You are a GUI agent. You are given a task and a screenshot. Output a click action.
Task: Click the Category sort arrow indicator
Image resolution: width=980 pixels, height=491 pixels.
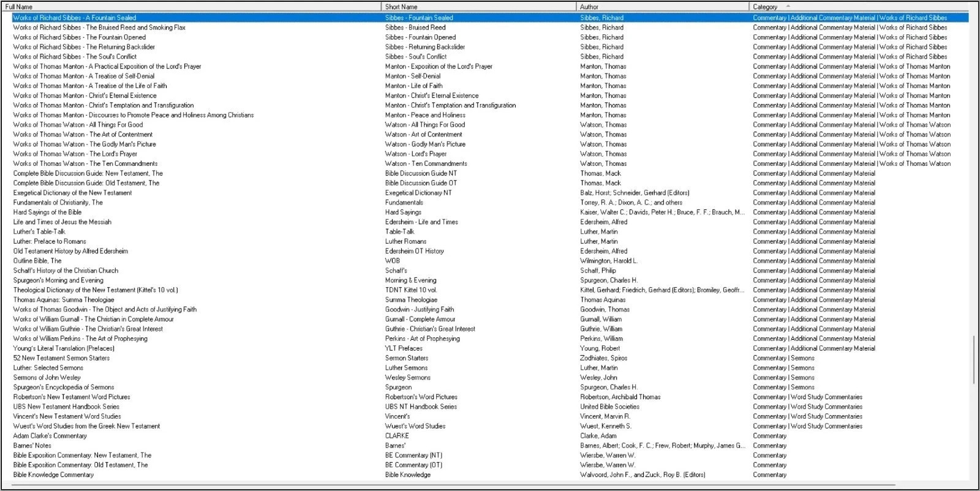(788, 7)
